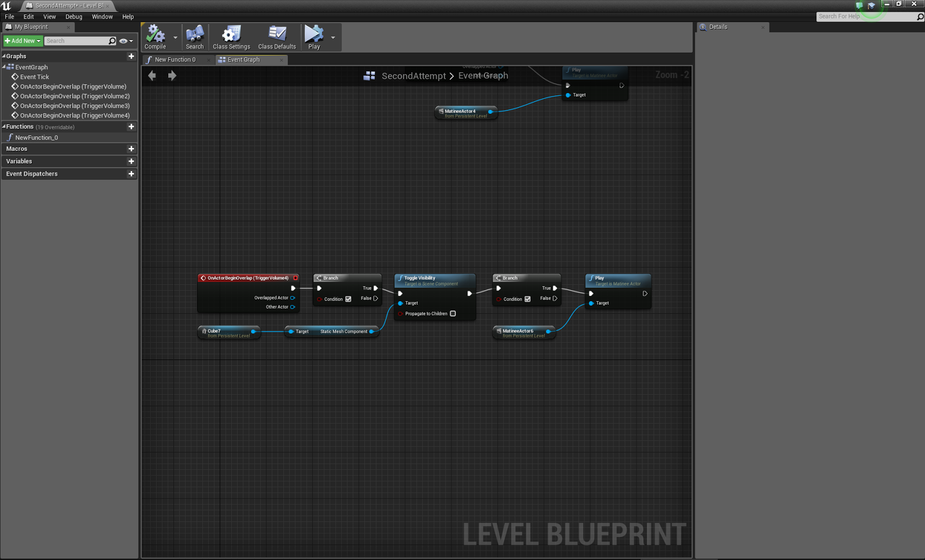Collapse the Graphs section
Screen dimensions: 925x560
3,56
